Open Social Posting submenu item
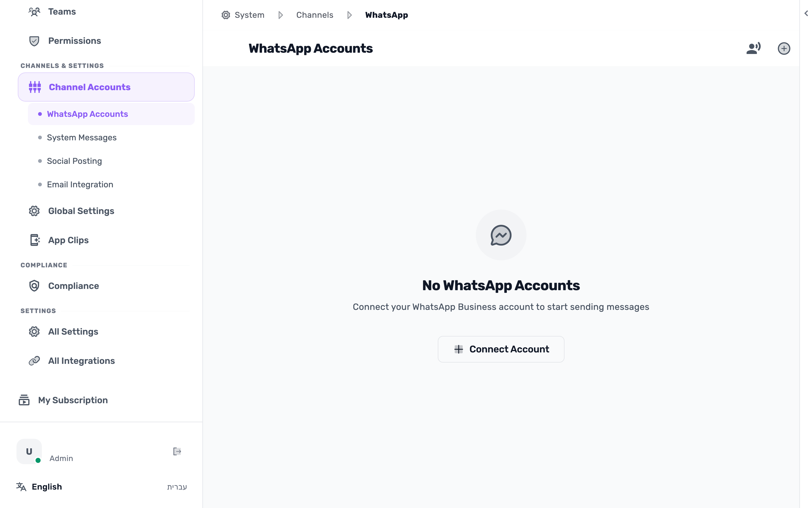This screenshot has width=812, height=508. pyautogui.click(x=111, y=161)
